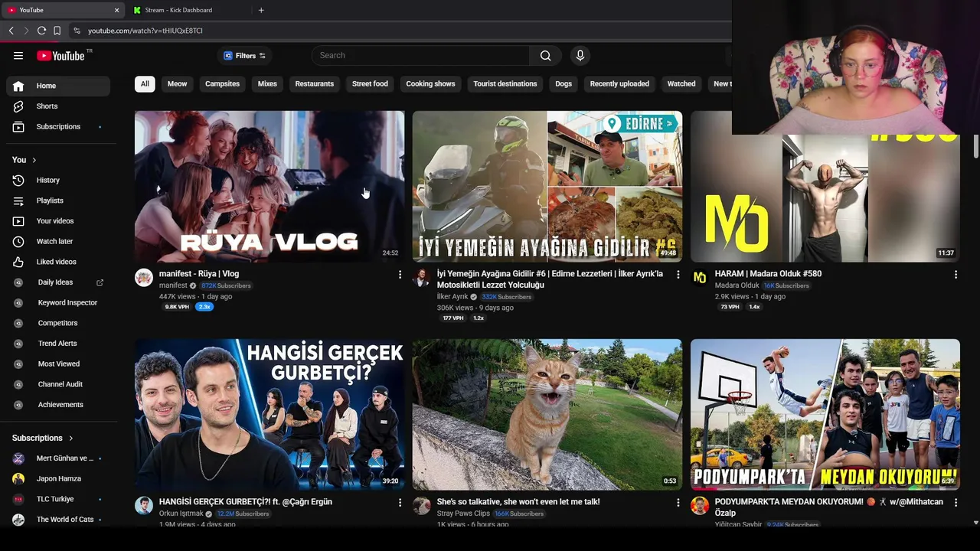Select the Watched filter chip
Screen dimensions: 980x551
(x=681, y=83)
